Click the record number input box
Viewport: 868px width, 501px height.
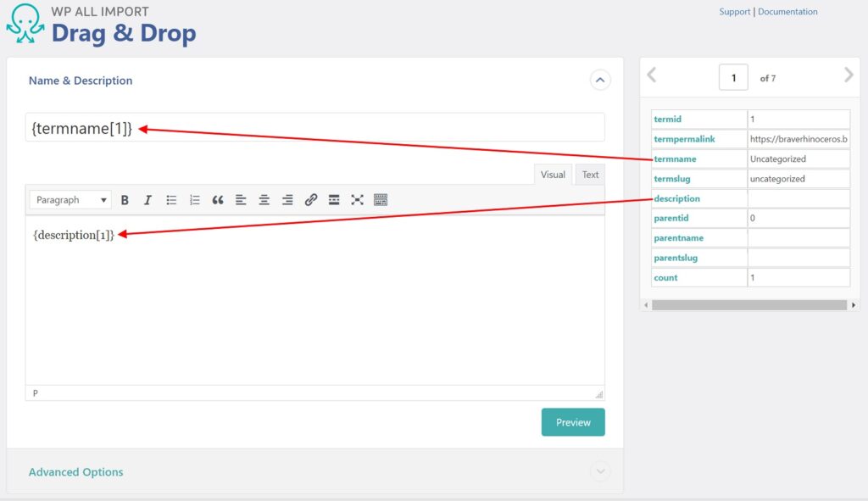[733, 77]
